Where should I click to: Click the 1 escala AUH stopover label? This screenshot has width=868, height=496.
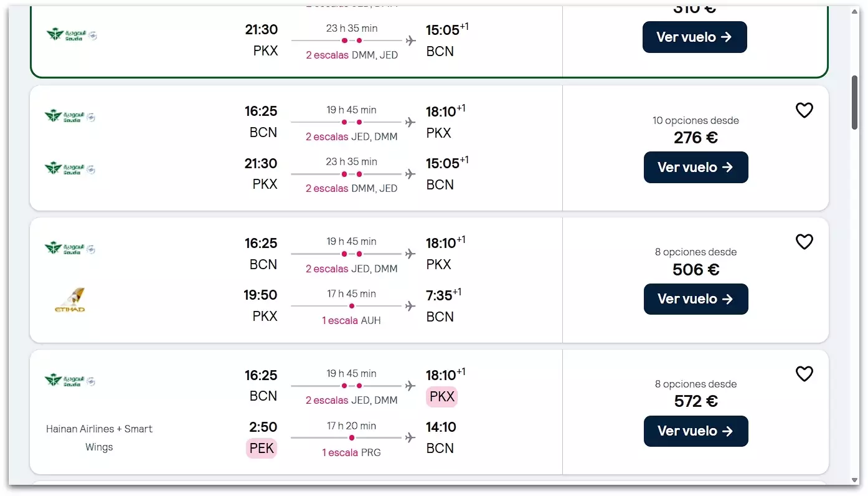pos(351,320)
